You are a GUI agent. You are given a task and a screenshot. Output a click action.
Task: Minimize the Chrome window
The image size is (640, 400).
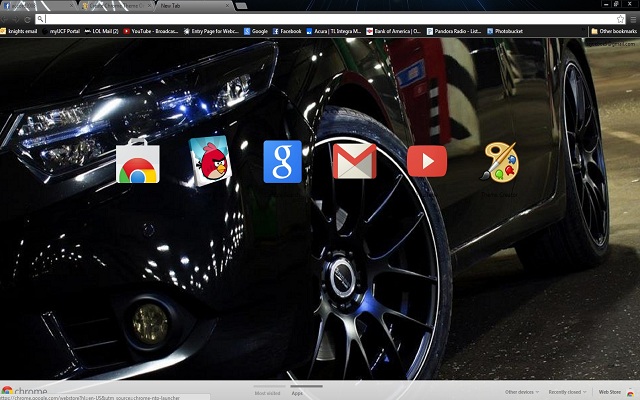click(607, 4)
